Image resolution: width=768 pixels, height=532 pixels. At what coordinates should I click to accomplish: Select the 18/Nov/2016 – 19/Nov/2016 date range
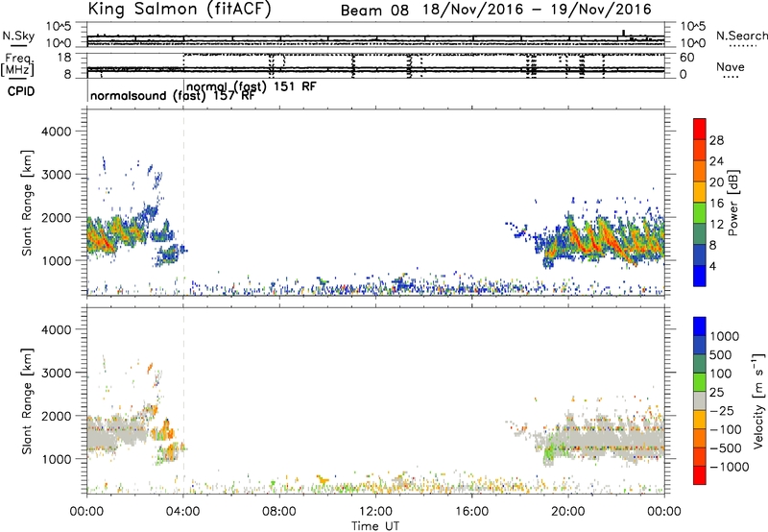(538, 10)
